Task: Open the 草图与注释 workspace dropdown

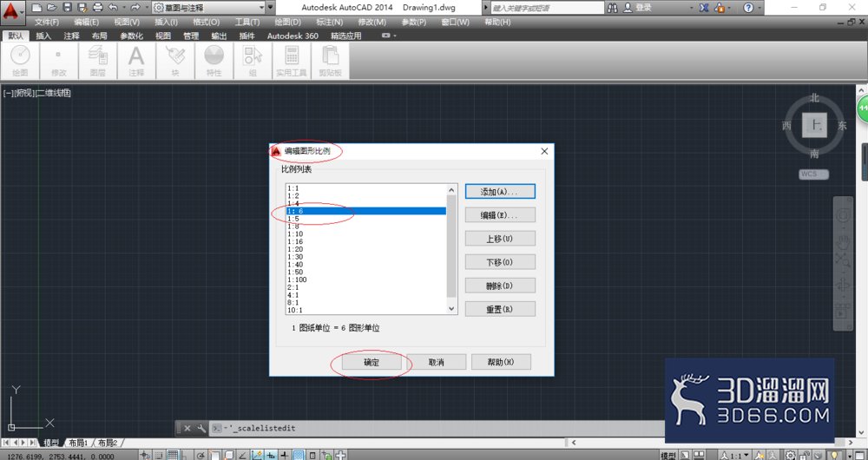Action: point(208,8)
